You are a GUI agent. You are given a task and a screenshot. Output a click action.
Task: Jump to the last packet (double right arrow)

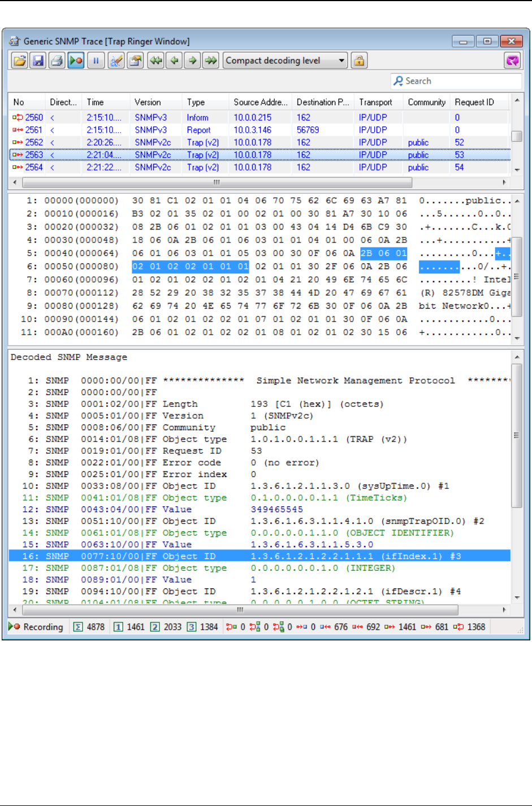(211, 60)
